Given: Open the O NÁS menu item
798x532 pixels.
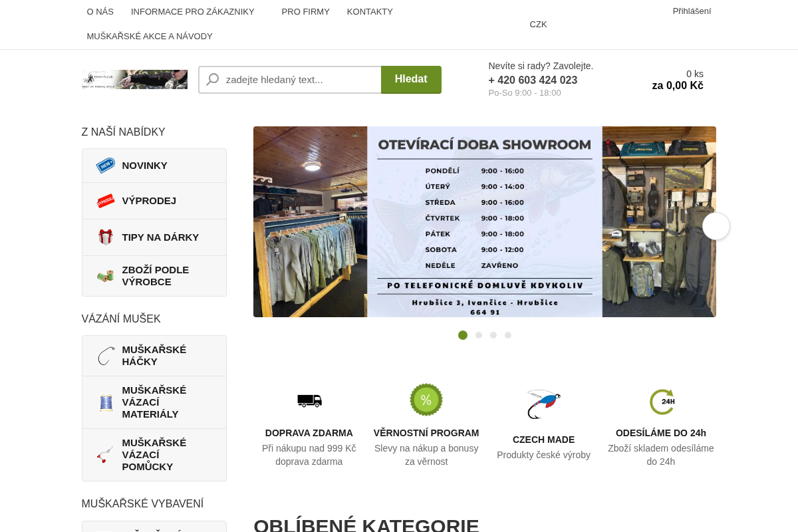Looking at the screenshot, I should [x=100, y=12].
